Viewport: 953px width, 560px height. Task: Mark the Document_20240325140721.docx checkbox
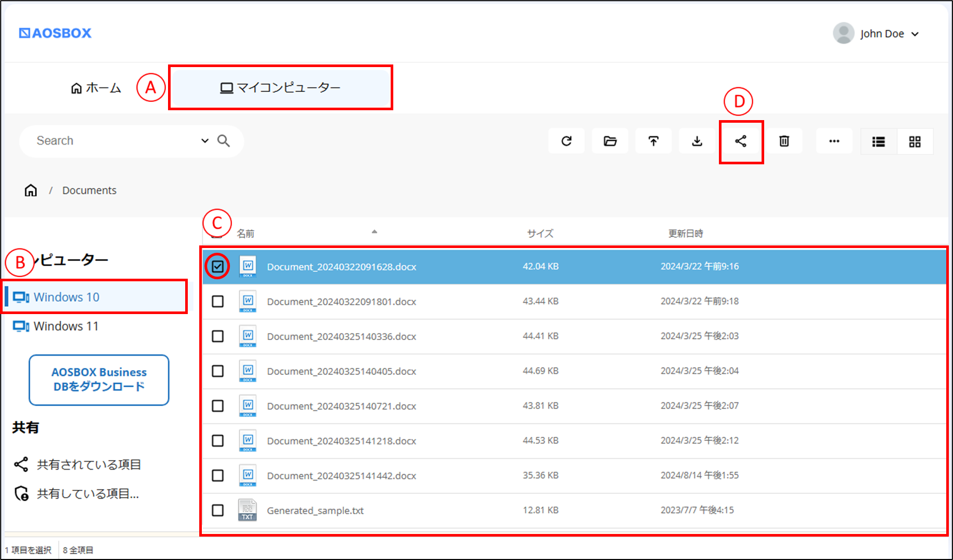(217, 406)
